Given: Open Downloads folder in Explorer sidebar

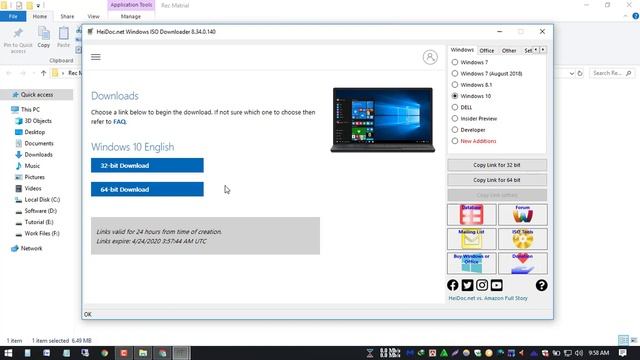Looking at the screenshot, I should tap(38, 155).
